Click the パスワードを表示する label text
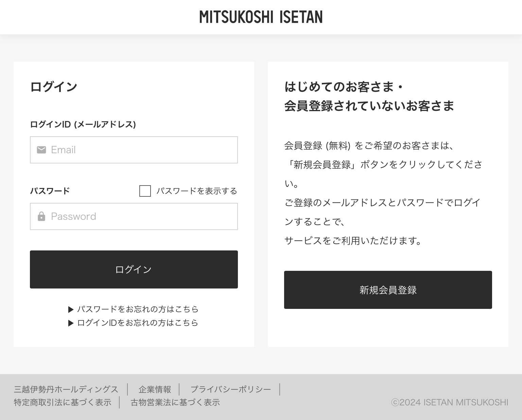Viewport: 522px width, 420px height. (x=197, y=191)
